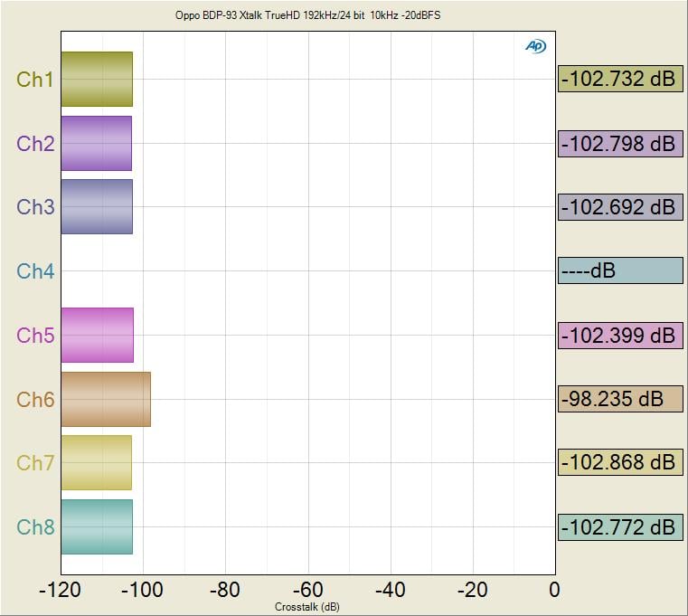The width and height of the screenshot is (688, 616).
Task: Click the Crosstalk (dB) axis title
Action: 307,606
